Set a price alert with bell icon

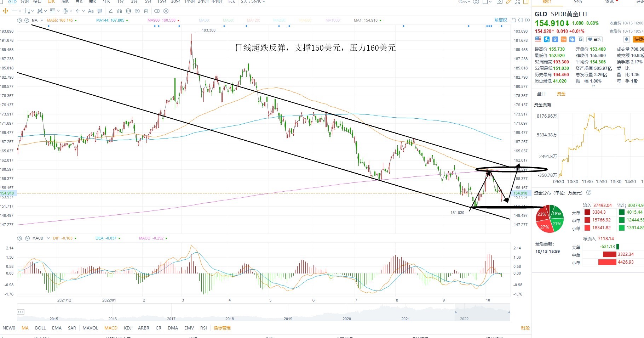[x=627, y=39]
